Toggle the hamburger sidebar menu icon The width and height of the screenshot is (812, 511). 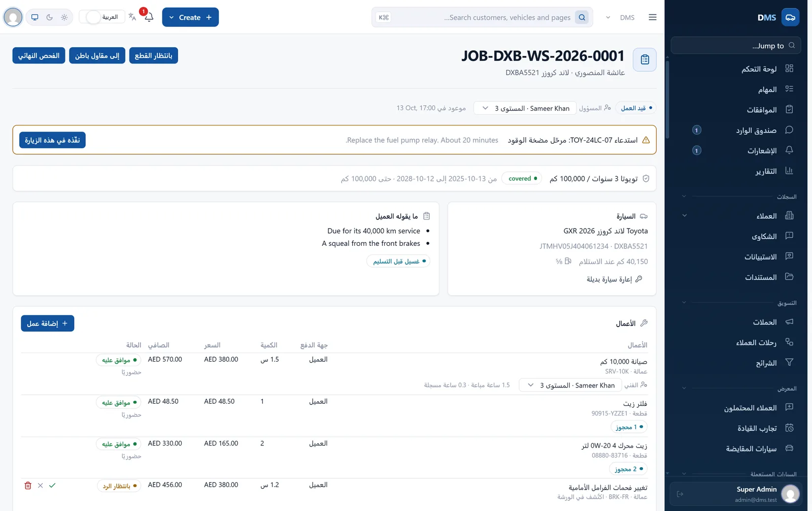coord(653,17)
